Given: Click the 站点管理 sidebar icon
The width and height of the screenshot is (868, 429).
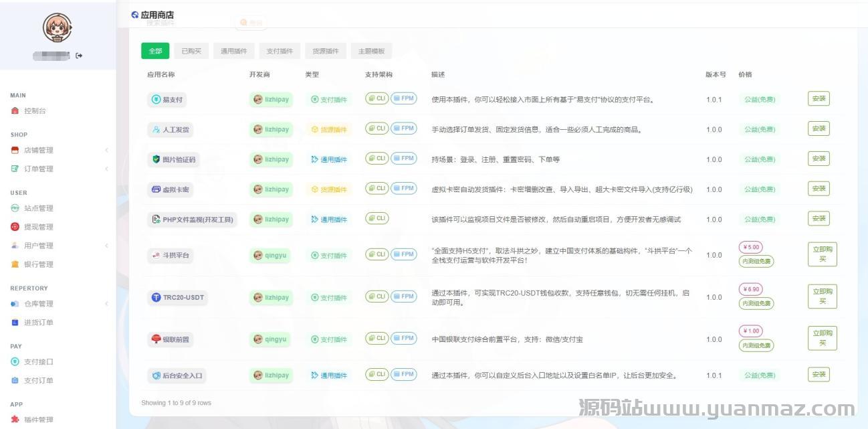Looking at the screenshot, I should click(15, 208).
